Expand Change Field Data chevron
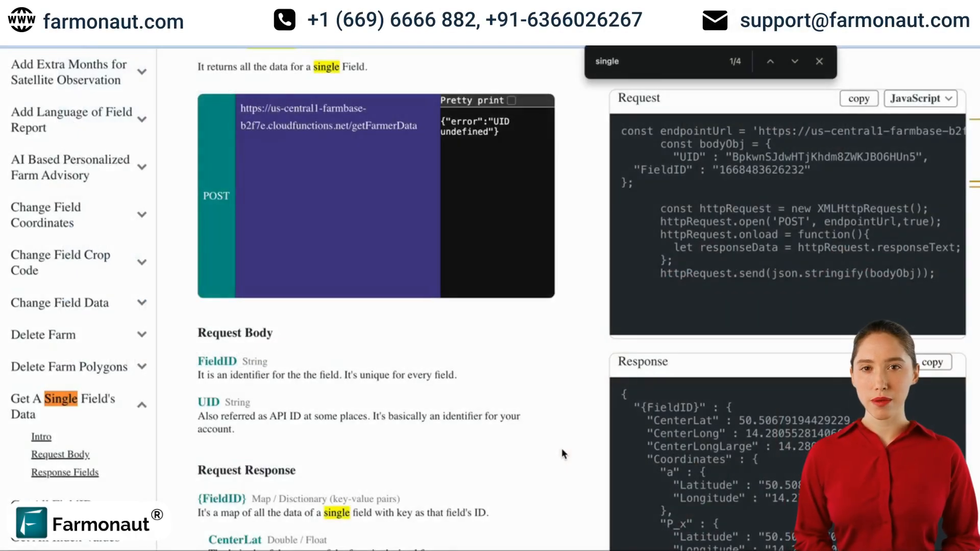Screen dimensions: 980x551 (142, 303)
